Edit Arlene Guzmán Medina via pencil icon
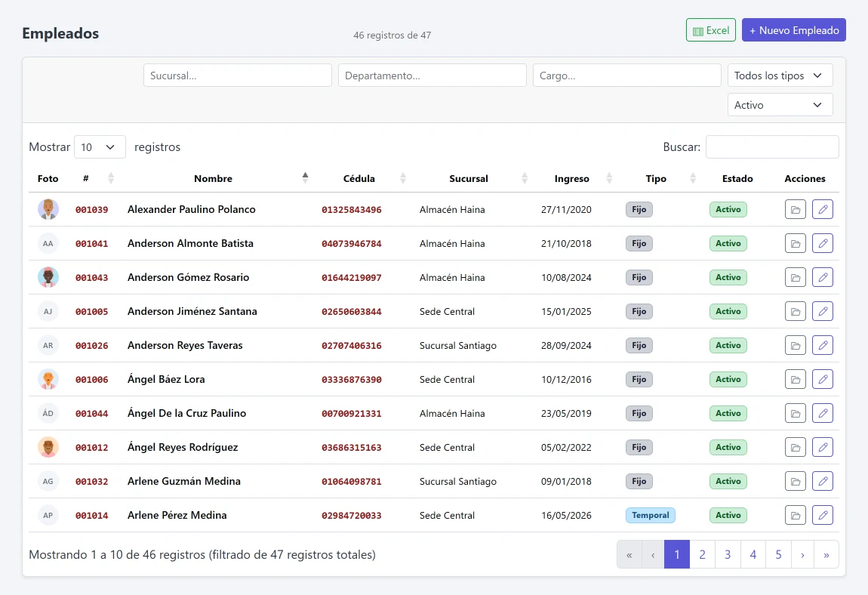The image size is (868, 595). 823,481
